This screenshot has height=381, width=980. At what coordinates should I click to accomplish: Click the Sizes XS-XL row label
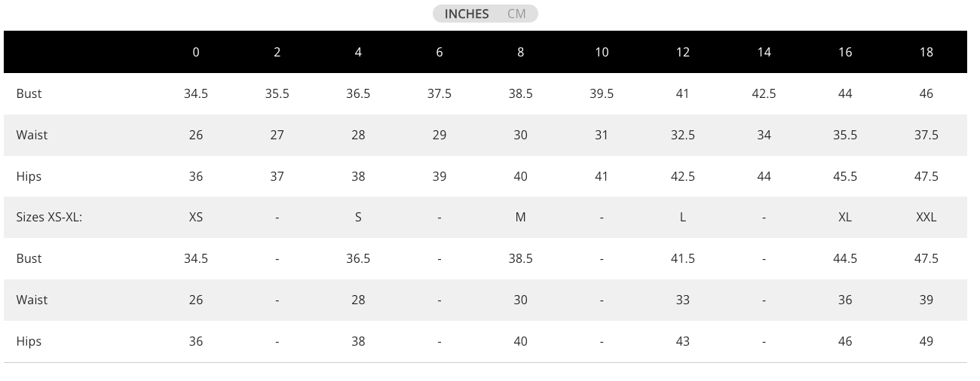click(49, 217)
